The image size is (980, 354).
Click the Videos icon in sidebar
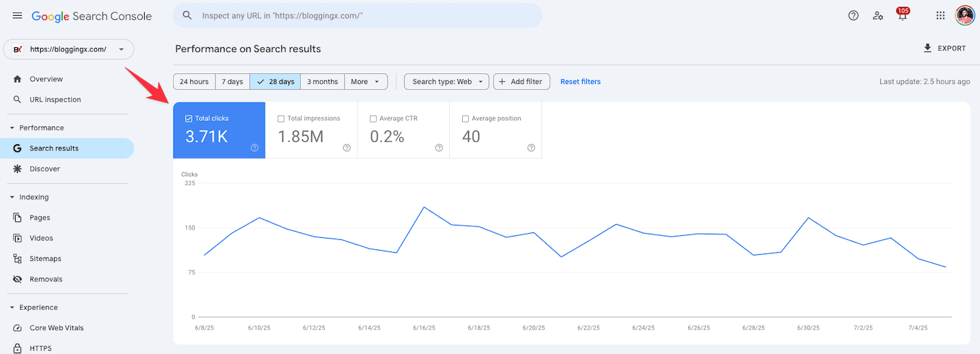pyautogui.click(x=18, y=238)
